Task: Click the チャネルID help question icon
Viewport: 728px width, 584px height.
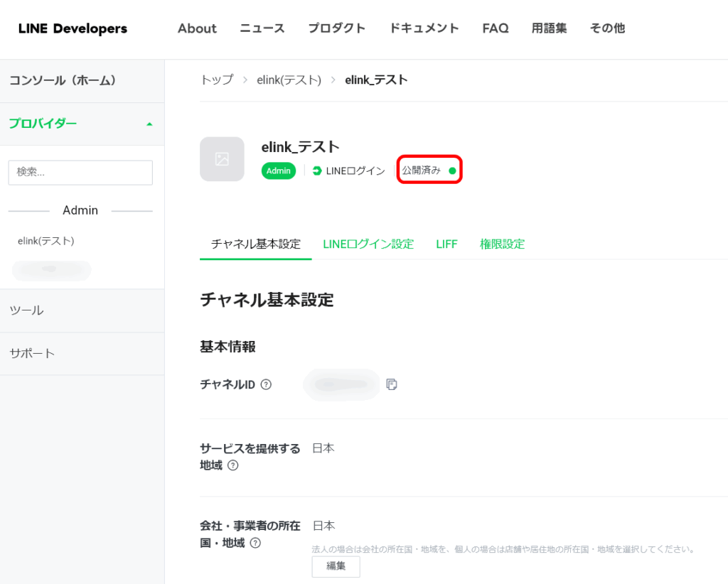Action: pos(266,384)
